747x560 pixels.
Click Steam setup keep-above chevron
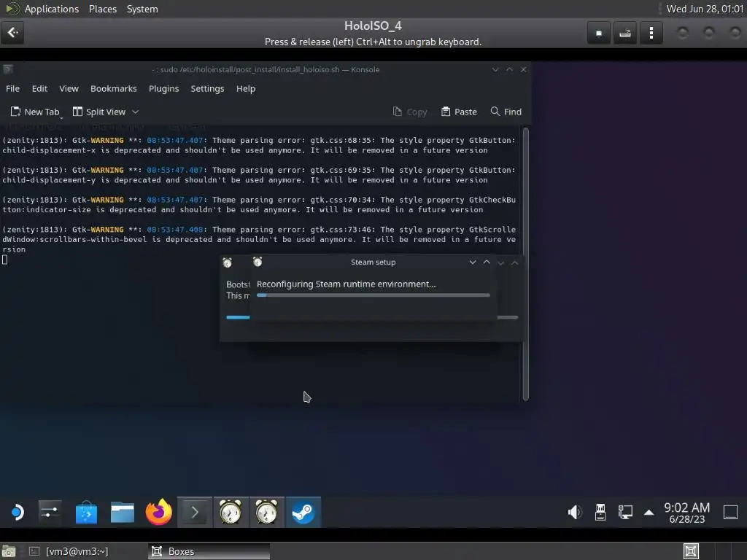click(x=487, y=262)
